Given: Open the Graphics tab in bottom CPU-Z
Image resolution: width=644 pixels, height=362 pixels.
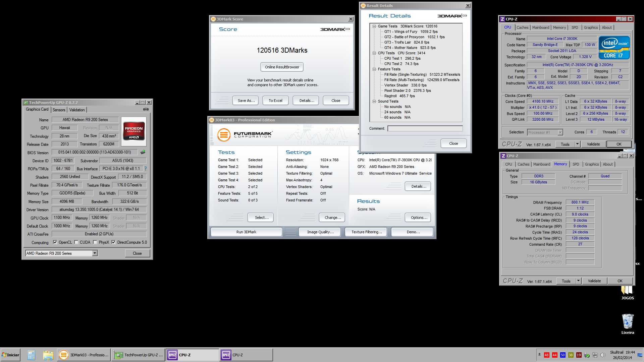Looking at the screenshot, I should (x=592, y=164).
